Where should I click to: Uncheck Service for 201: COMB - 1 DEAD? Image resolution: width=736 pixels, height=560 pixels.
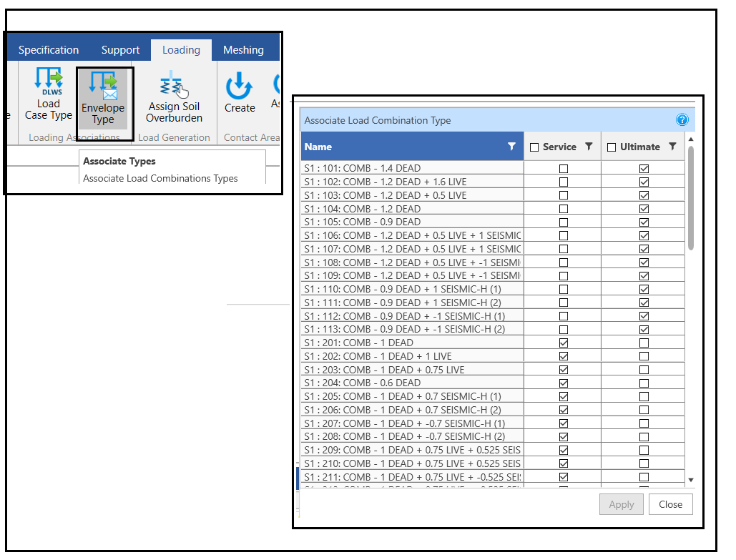[564, 343]
